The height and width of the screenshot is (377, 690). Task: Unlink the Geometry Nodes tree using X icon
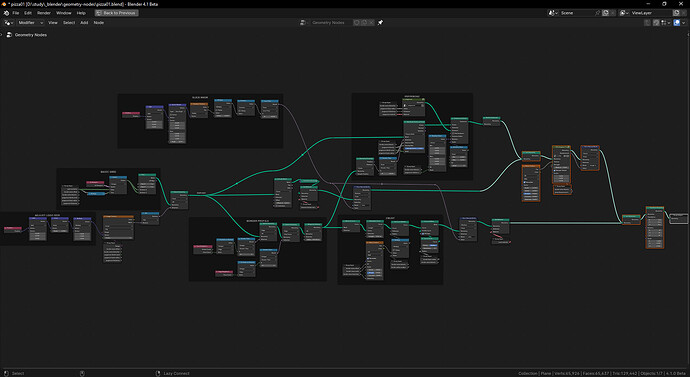[x=371, y=23]
